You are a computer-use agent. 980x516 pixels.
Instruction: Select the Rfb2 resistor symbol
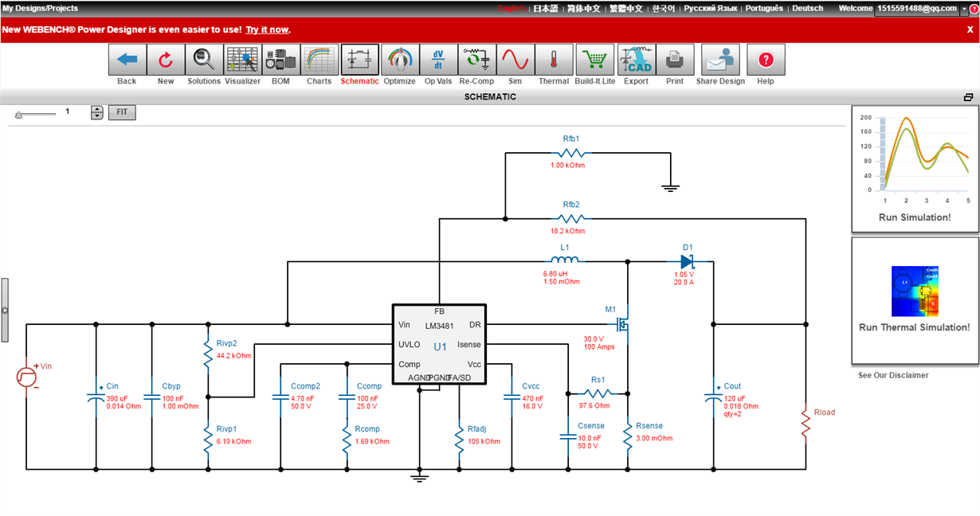[572, 218]
